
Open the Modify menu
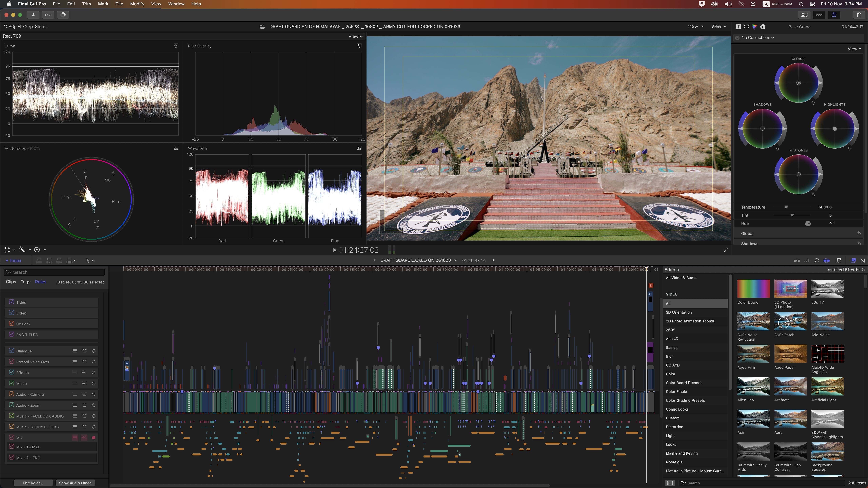point(137,4)
